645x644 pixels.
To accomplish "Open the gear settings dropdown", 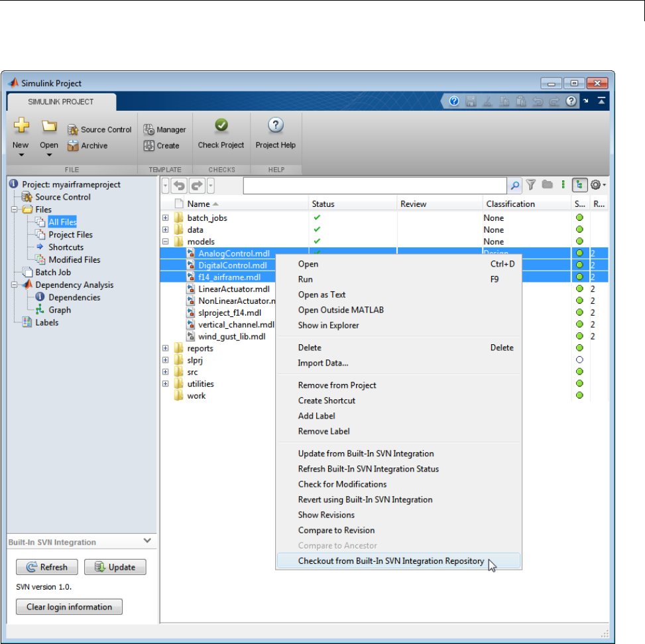I will [x=598, y=185].
